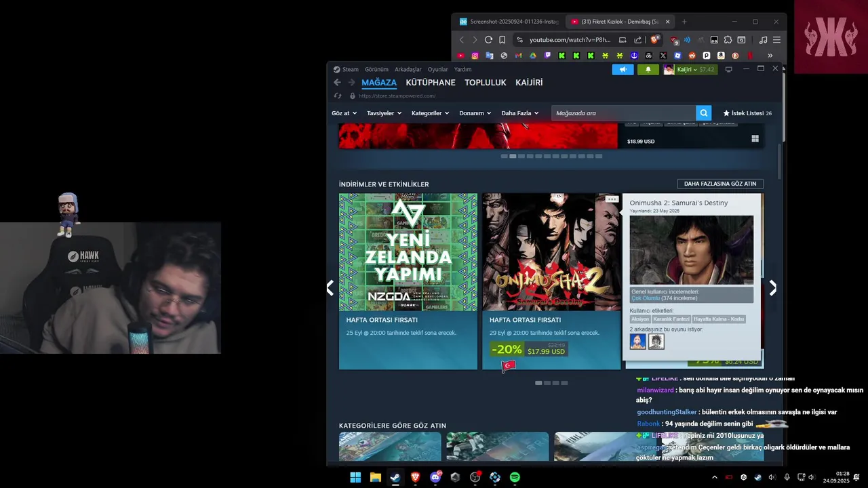Viewport: 868px width, 488px height.
Task: Open İstek Listesi wishlist link
Action: 747,113
